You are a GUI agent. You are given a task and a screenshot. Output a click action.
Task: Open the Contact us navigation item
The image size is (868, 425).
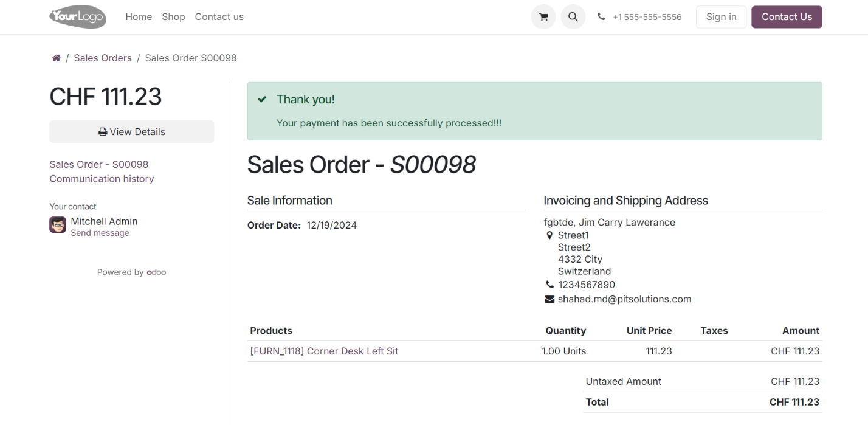tap(219, 16)
